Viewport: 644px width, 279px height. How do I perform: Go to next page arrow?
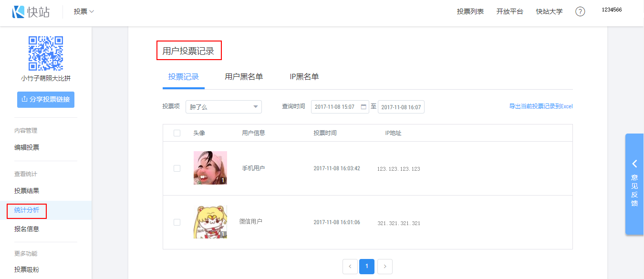[x=385, y=267]
